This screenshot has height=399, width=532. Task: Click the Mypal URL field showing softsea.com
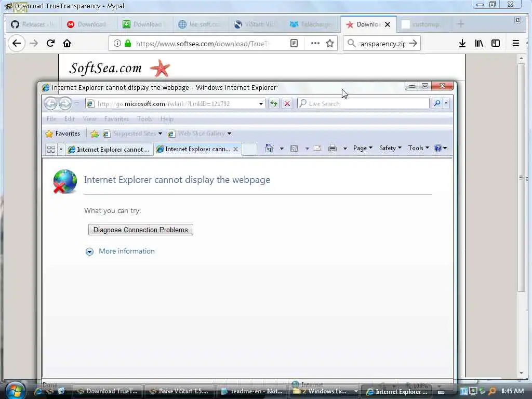click(x=202, y=44)
